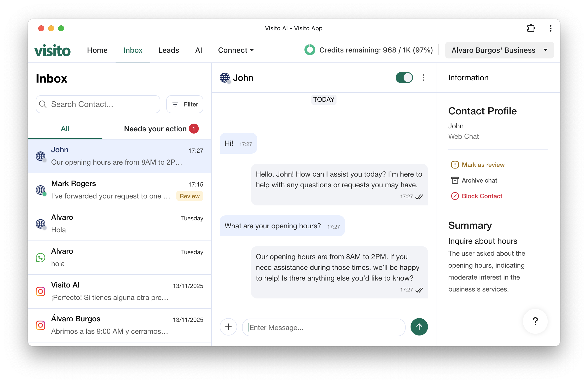Click the browser extensions puzzle icon

(x=531, y=28)
